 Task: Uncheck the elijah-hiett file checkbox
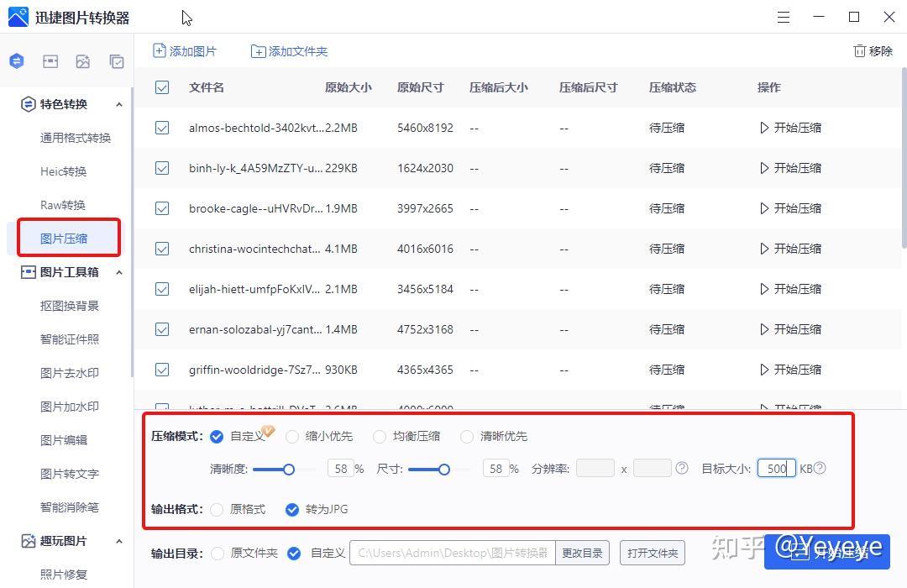162,289
